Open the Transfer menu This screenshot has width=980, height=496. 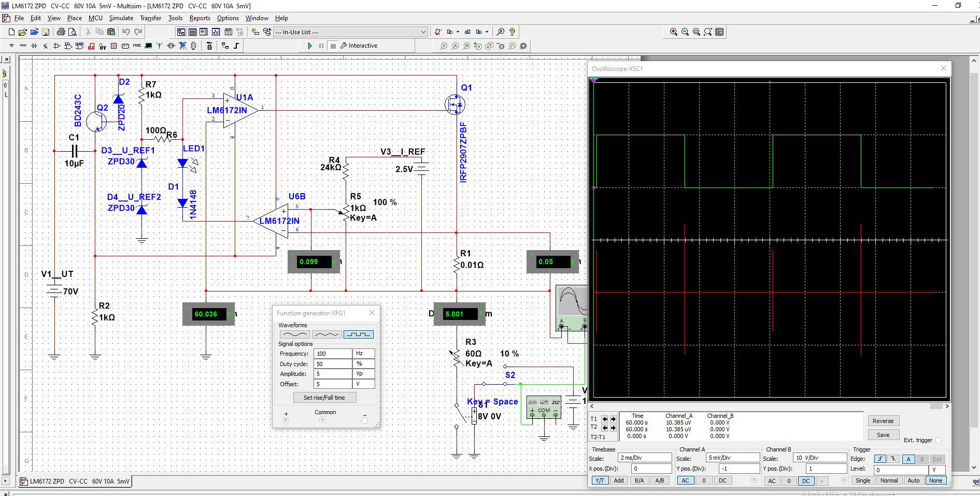point(150,18)
